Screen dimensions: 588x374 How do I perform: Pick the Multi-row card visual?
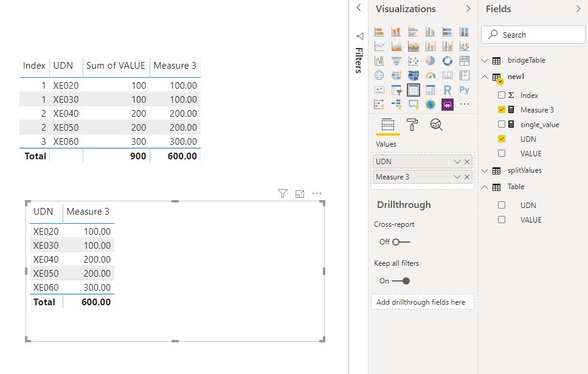tap(464, 75)
